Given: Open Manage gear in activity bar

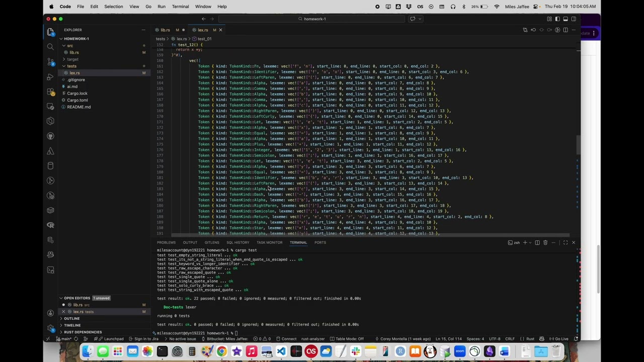Looking at the screenshot, I should point(50,328).
